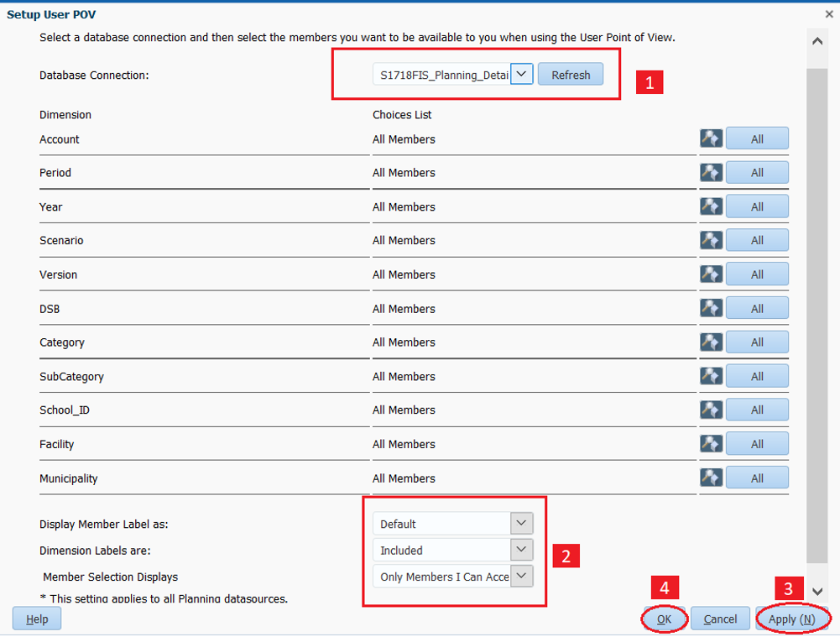Click the scrollbar down arrow
Image resolution: width=840 pixels, height=637 pixels.
(x=817, y=592)
